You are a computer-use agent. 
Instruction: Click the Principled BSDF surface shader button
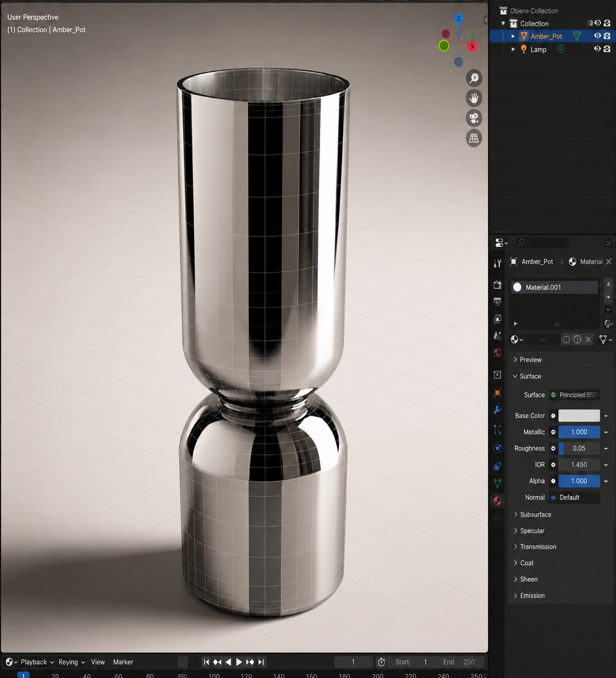pos(574,395)
